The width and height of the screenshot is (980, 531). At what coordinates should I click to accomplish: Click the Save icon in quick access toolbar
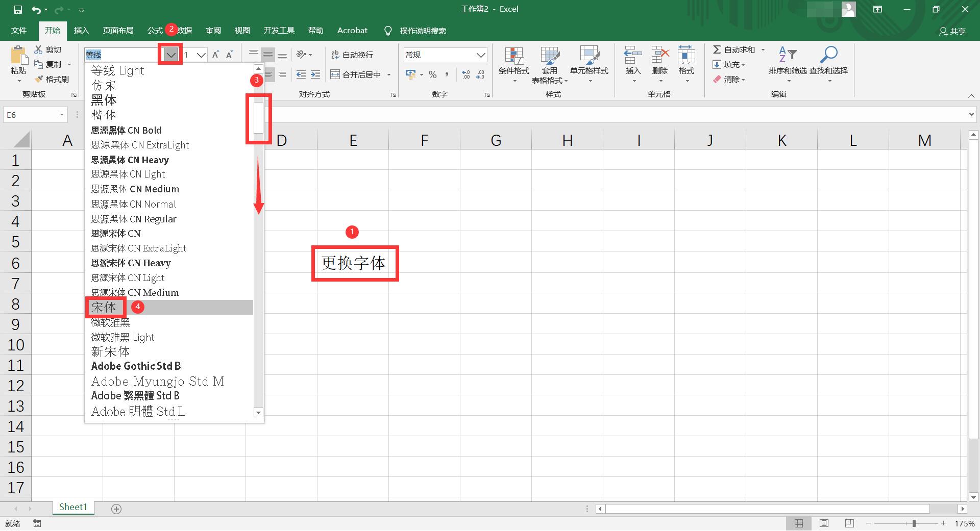click(18, 10)
